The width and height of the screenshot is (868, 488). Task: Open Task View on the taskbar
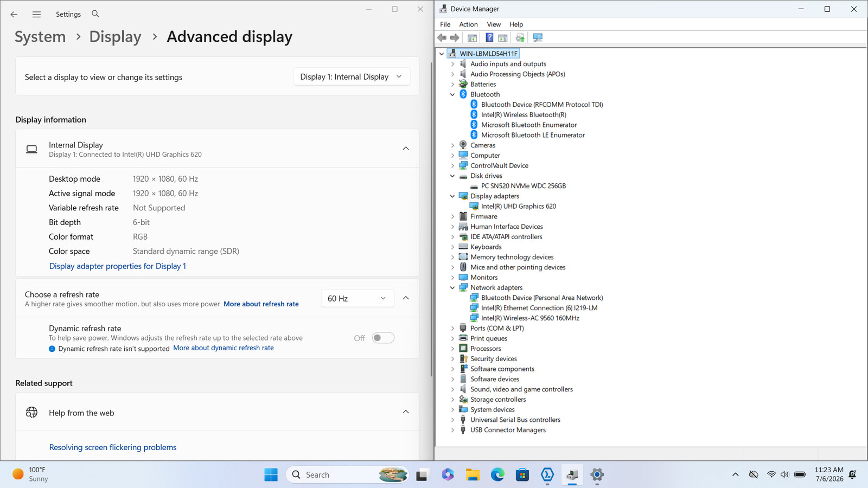coord(422,474)
